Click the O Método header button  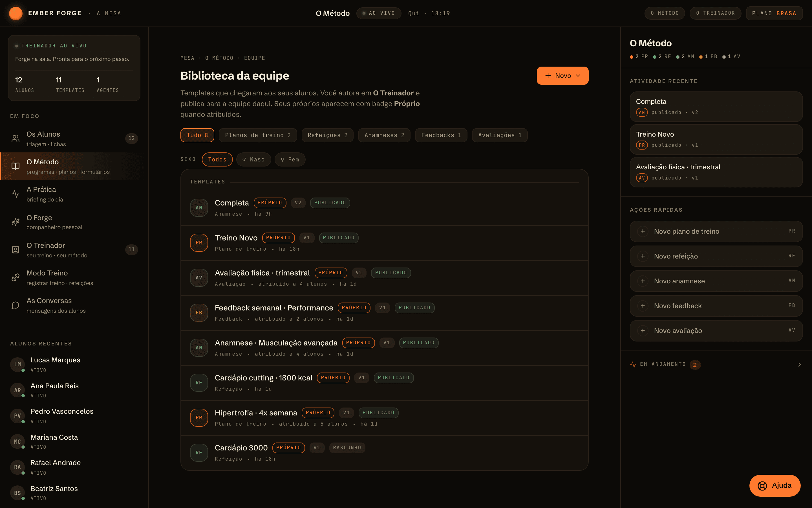(664, 13)
